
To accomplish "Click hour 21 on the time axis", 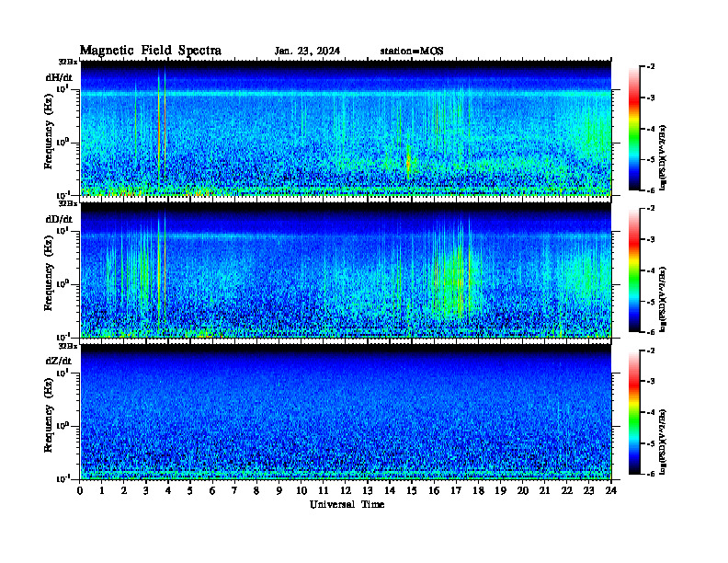I will pyautogui.click(x=544, y=490).
